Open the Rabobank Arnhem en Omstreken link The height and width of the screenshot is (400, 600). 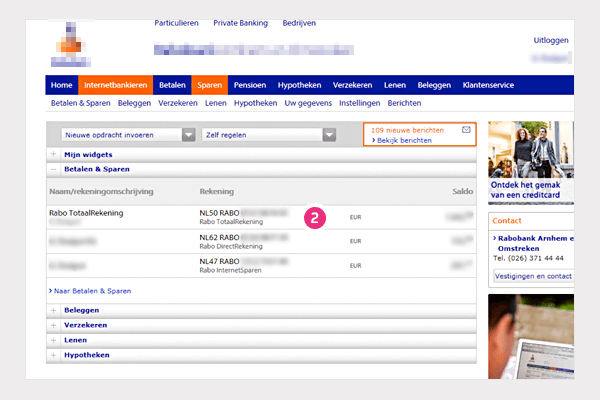point(534,243)
